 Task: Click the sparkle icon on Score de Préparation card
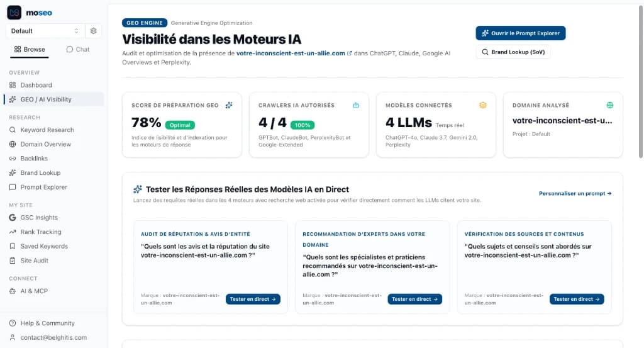229,105
